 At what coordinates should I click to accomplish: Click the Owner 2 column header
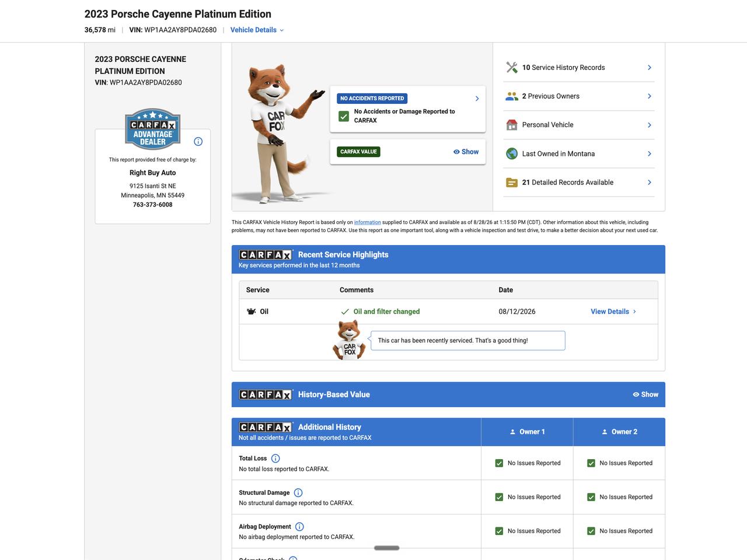click(619, 432)
